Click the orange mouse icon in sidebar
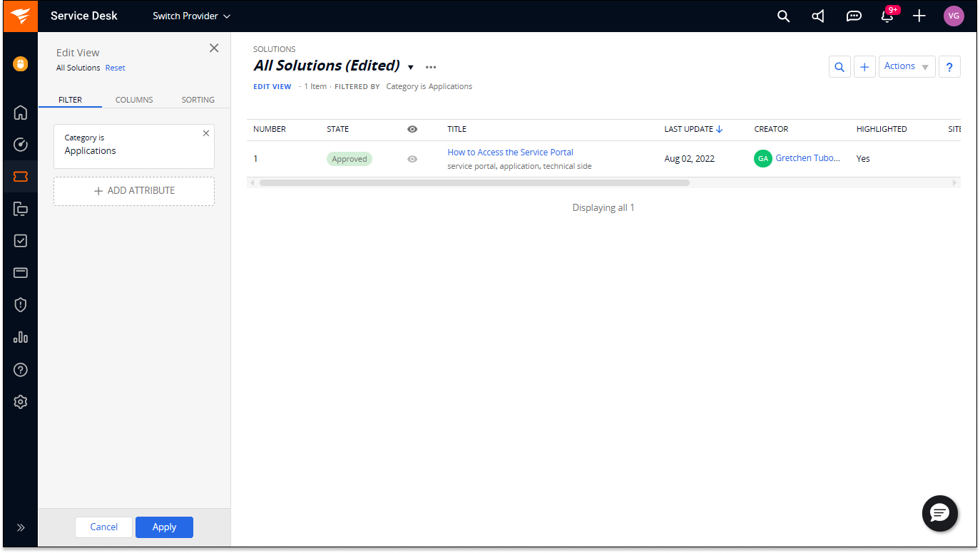The height and width of the screenshot is (553, 980). coord(21,64)
